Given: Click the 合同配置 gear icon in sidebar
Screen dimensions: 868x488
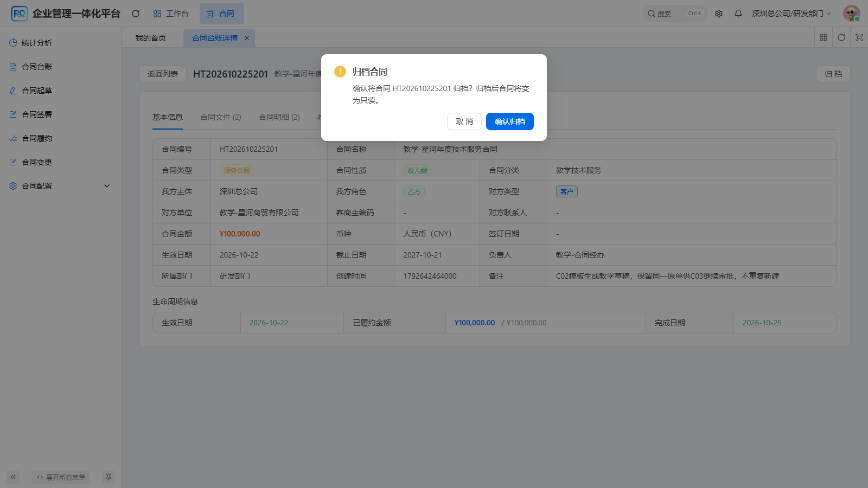Looking at the screenshot, I should point(13,186).
